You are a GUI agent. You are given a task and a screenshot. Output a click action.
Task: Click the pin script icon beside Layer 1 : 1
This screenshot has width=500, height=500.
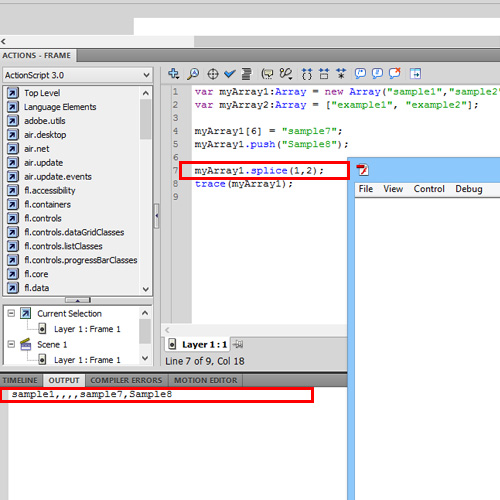(x=238, y=344)
